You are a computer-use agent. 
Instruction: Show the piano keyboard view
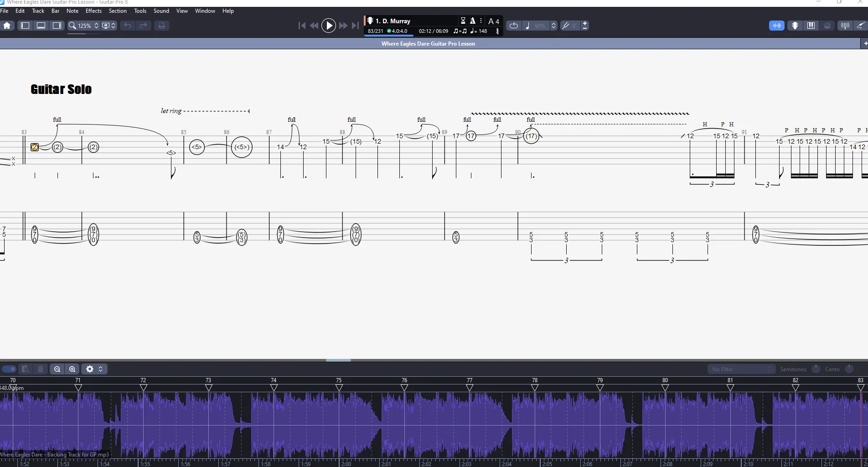pyautogui.click(x=811, y=26)
